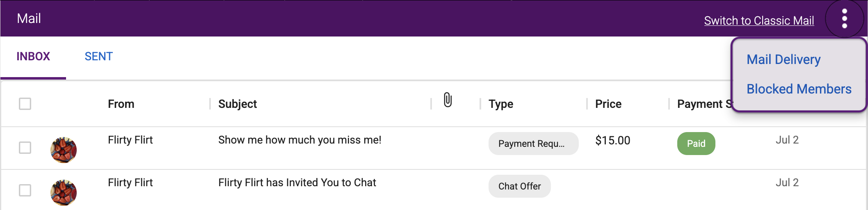This screenshot has height=210, width=868.
Task: Toggle the select-all messages checkbox
Action: pyautogui.click(x=25, y=104)
